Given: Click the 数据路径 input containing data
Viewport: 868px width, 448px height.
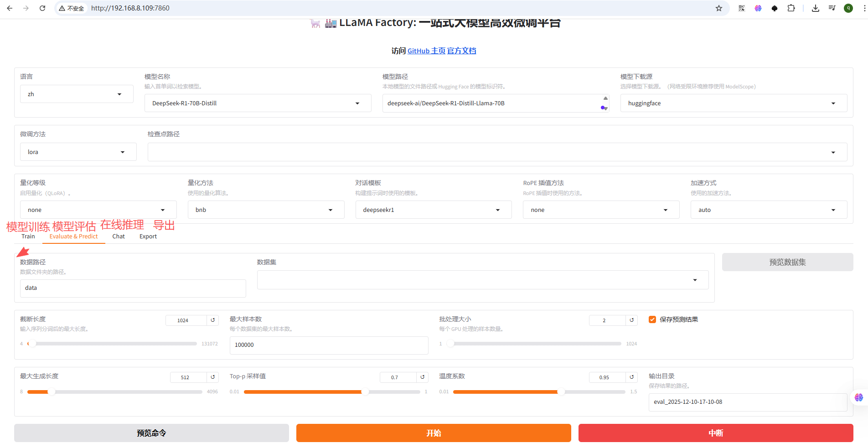Looking at the screenshot, I should [x=133, y=288].
